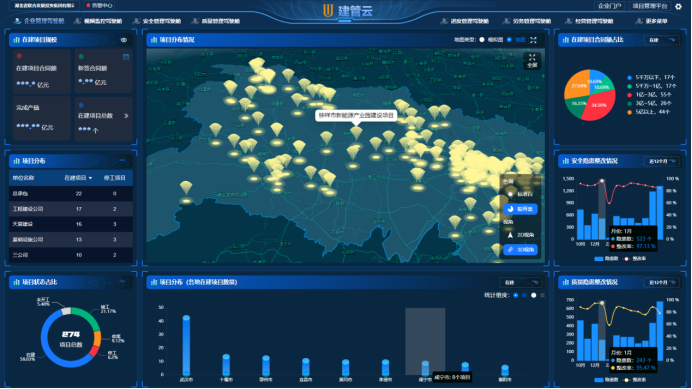The image size is (692, 389).
Task: Choose the white statistics dimension radio option
Action: click(534, 295)
